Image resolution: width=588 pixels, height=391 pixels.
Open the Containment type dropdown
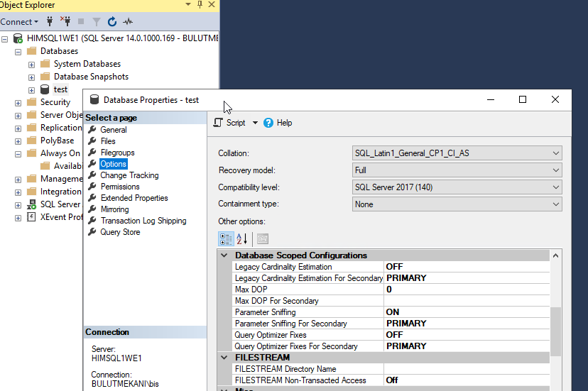(457, 204)
